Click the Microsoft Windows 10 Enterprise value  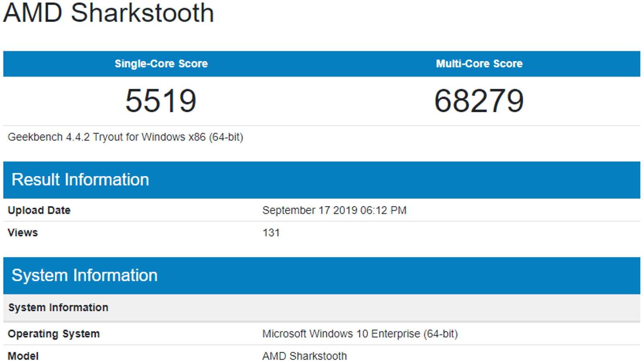pyautogui.click(x=360, y=334)
